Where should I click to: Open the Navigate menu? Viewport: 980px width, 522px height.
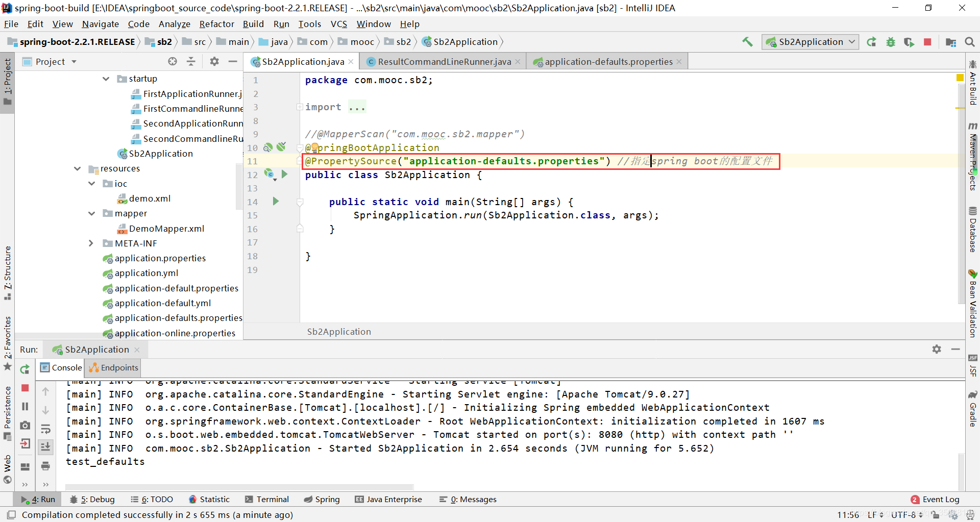100,24
